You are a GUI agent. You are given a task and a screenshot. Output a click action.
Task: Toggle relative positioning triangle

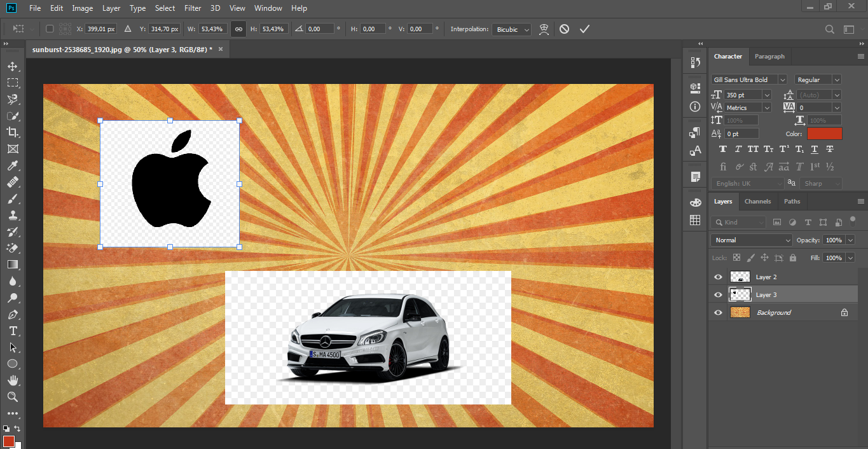pyautogui.click(x=127, y=29)
